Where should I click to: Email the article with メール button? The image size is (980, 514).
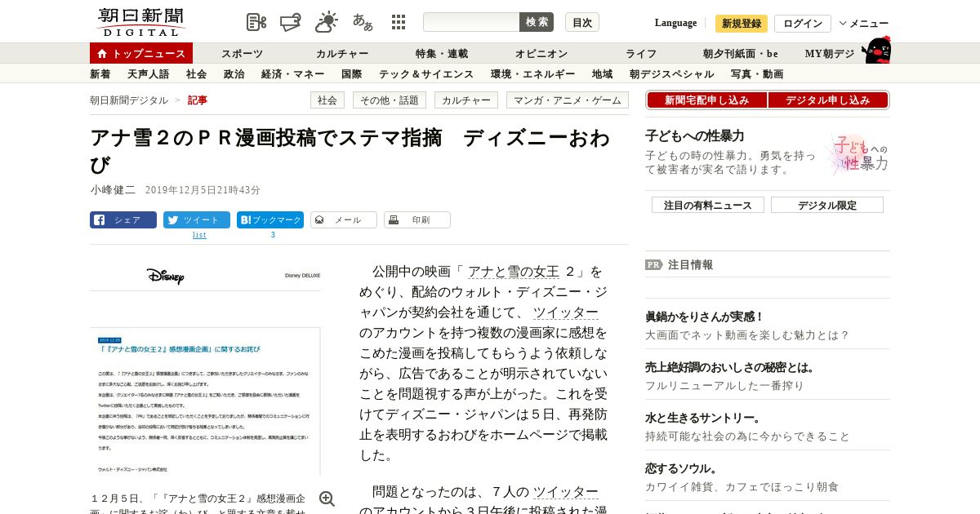(x=344, y=220)
